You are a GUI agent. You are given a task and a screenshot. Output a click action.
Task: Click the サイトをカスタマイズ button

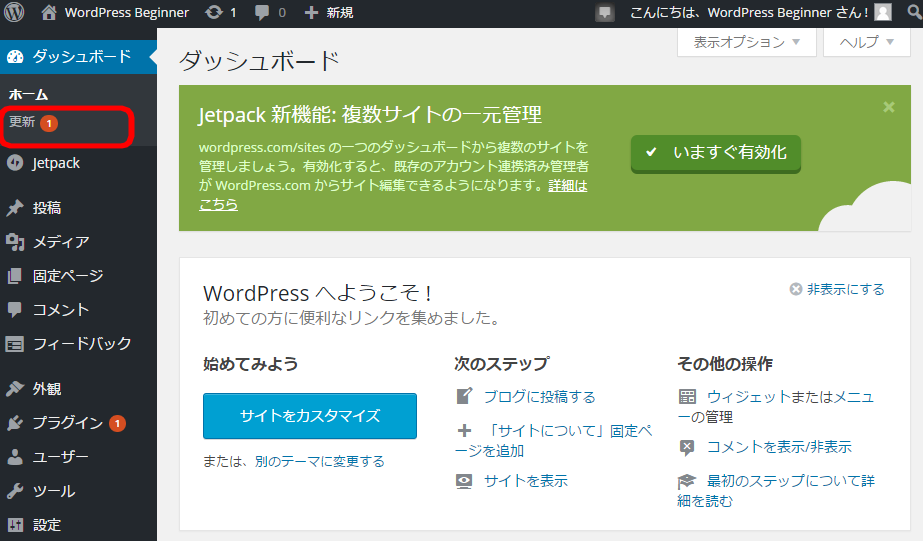point(310,416)
